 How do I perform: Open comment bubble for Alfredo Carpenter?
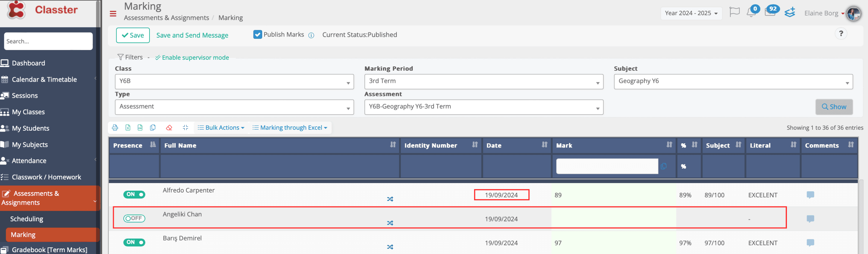click(810, 195)
